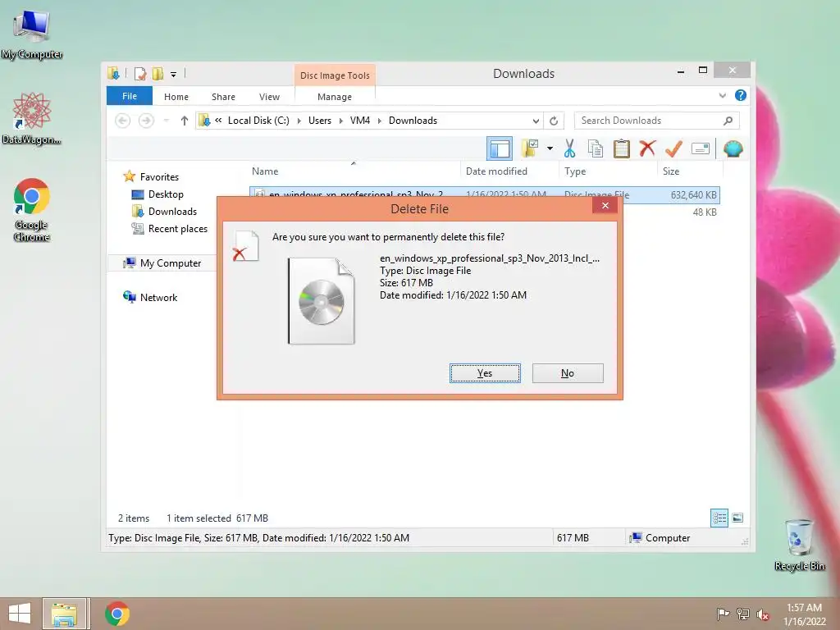Switch to the View ribbon tab
The height and width of the screenshot is (630, 840).
click(269, 97)
